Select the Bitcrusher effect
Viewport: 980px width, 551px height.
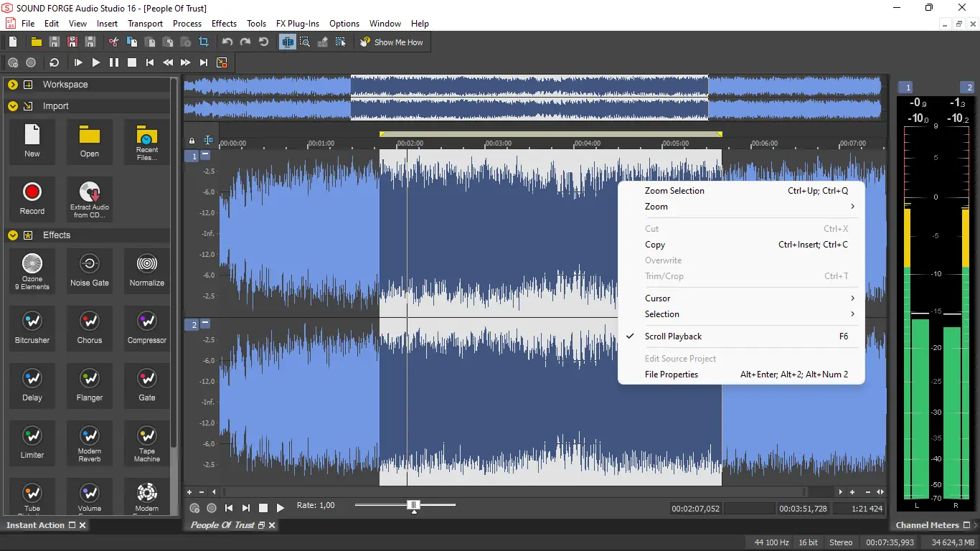pos(32,328)
